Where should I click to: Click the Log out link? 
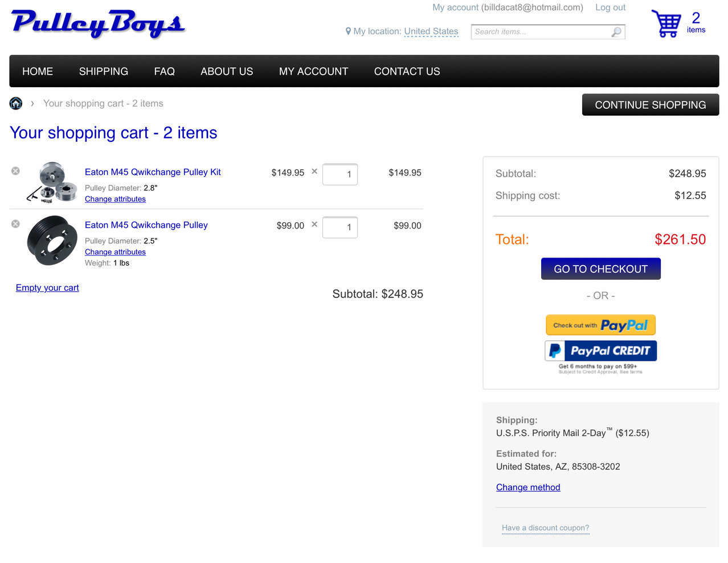click(x=610, y=7)
